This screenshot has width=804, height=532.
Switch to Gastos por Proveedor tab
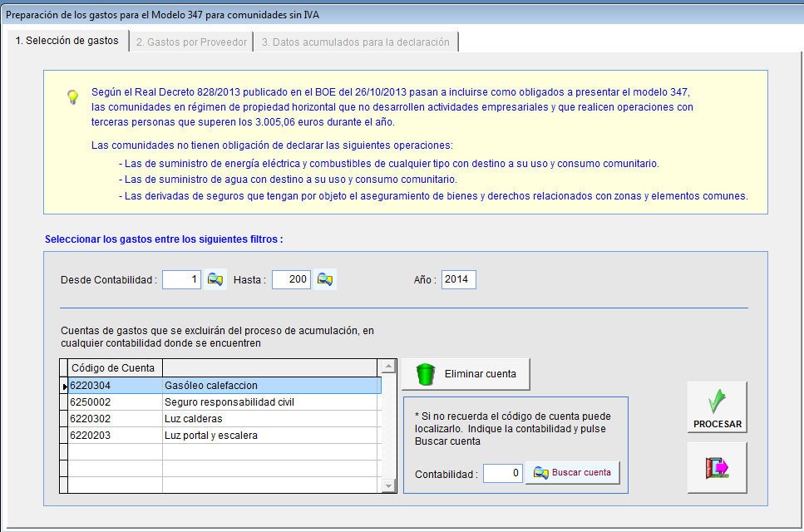point(191,42)
